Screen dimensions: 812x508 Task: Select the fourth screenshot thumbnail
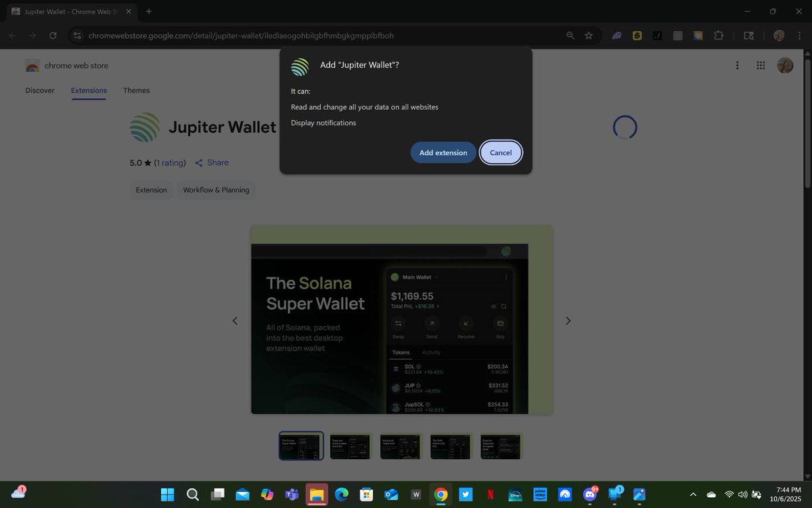coord(451,446)
